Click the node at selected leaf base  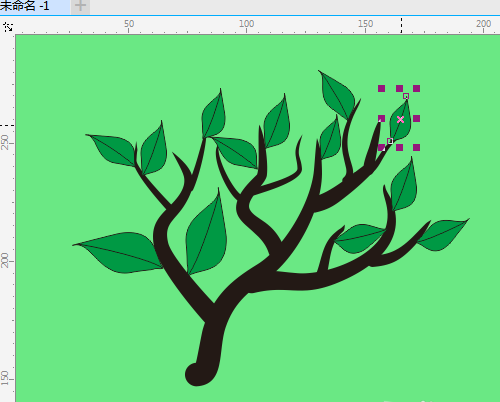pyautogui.click(x=390, y=141)
